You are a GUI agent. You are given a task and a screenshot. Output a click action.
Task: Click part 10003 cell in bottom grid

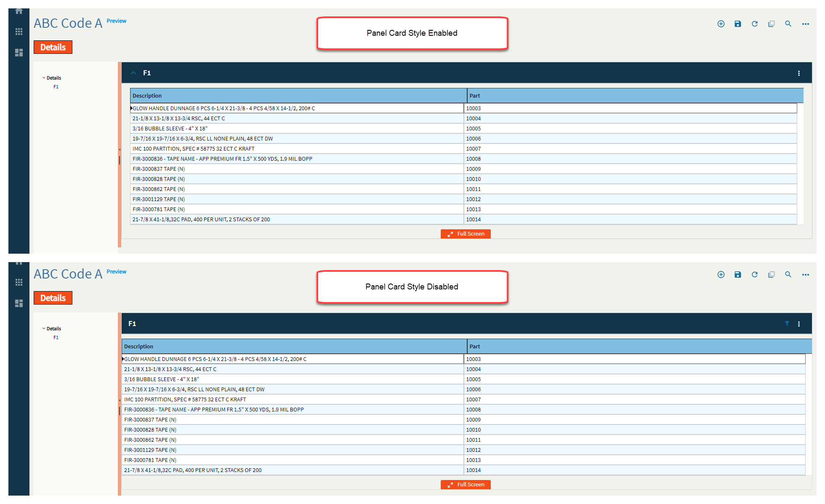click(635, 359)
